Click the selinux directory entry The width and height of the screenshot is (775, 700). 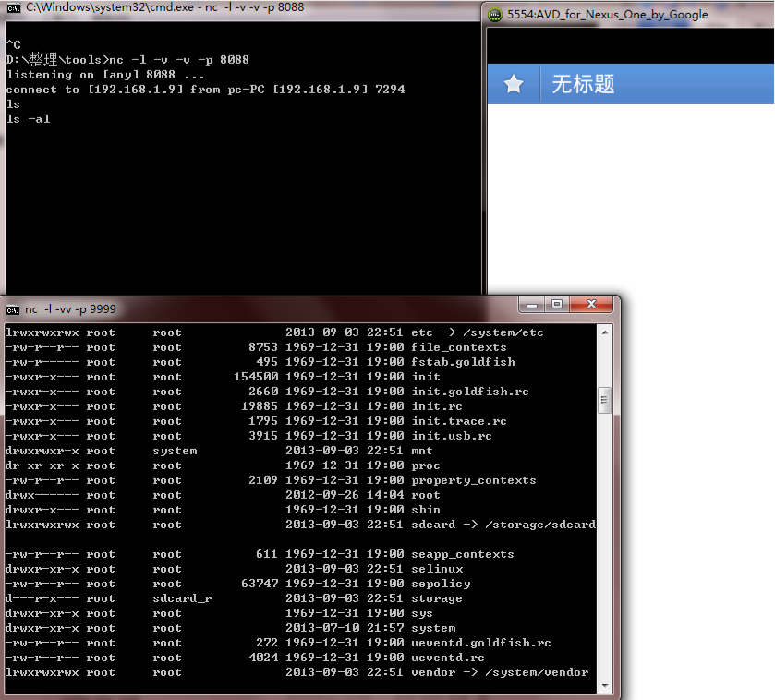pyautogui.click(x=437, y=569)
